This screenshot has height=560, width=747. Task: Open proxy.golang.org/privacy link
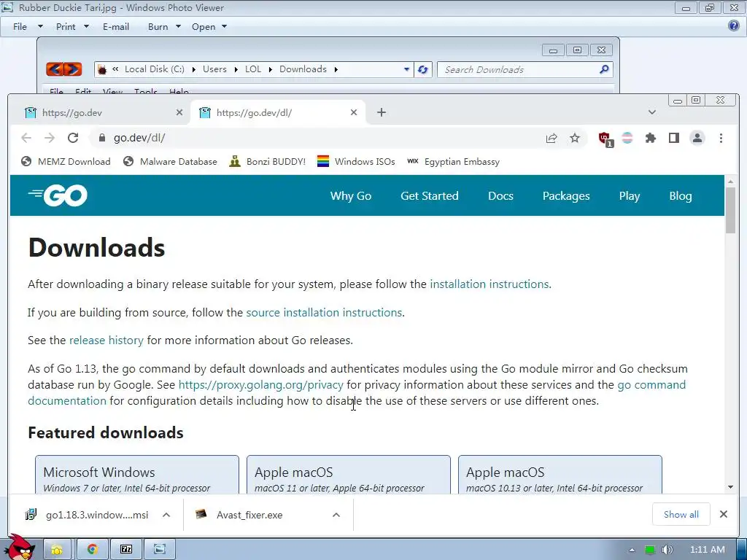click(260, 385)
